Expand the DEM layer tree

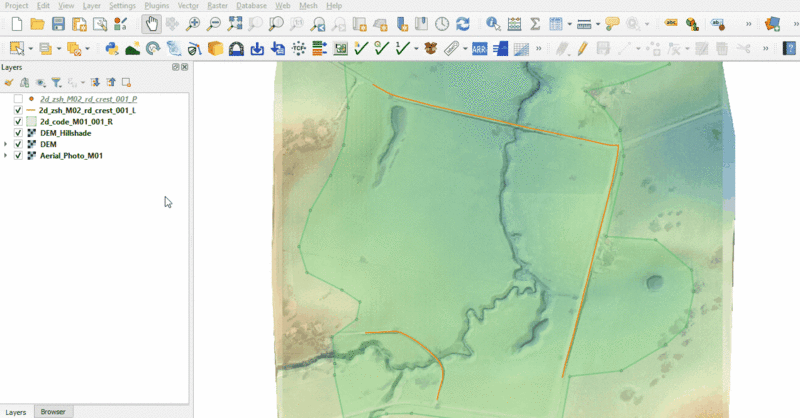(x=6, y=144)
